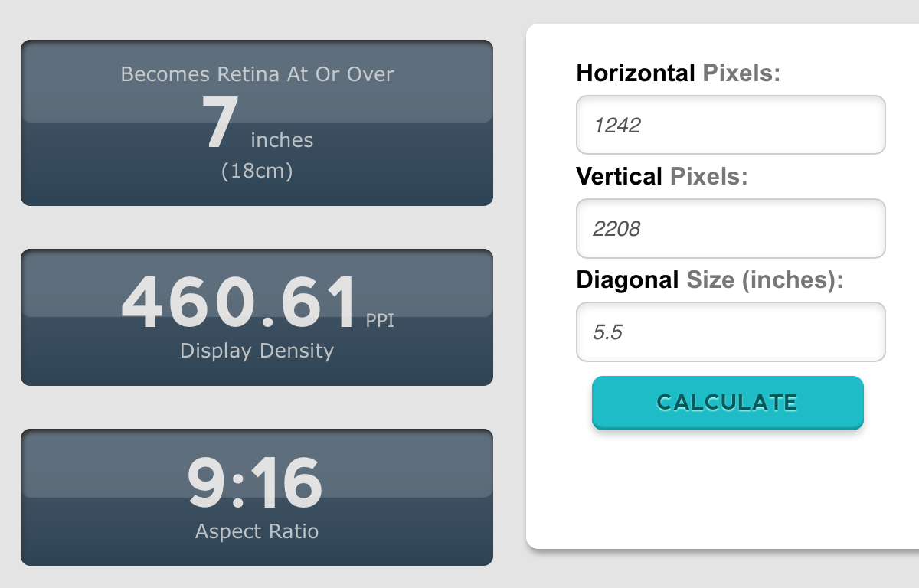Click the 9:16 ratio value

tap(255, 484)
